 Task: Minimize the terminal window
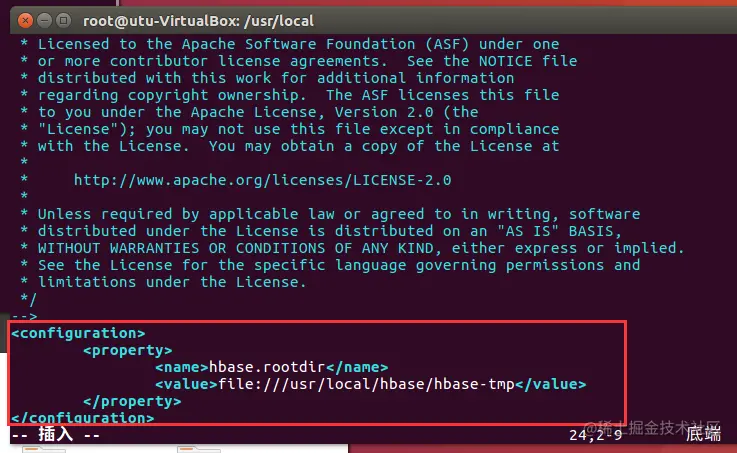pos(44,21)
